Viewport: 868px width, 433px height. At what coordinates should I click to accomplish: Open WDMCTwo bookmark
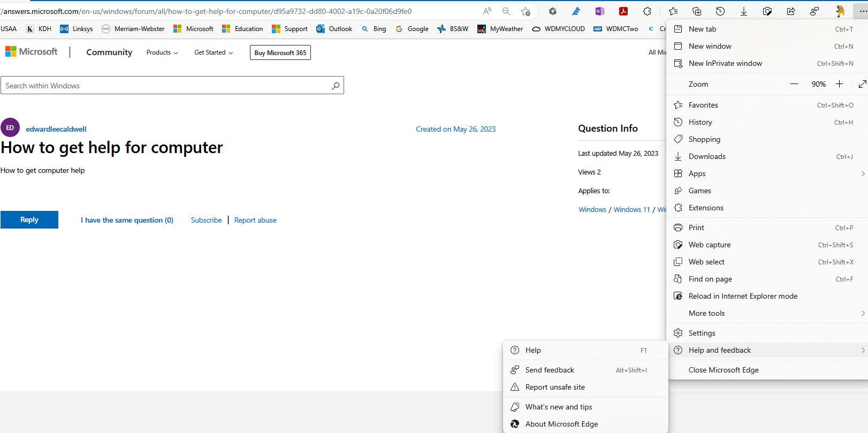tap(616, 29)
